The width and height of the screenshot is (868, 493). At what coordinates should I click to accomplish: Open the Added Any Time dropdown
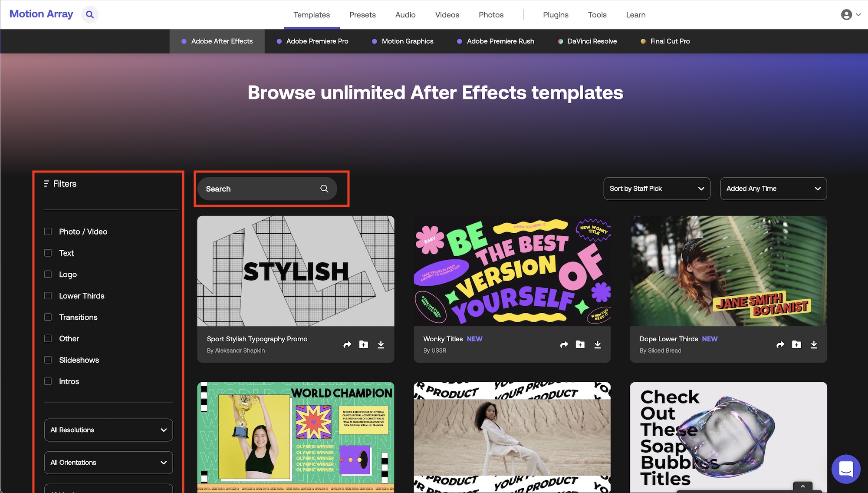773,189
